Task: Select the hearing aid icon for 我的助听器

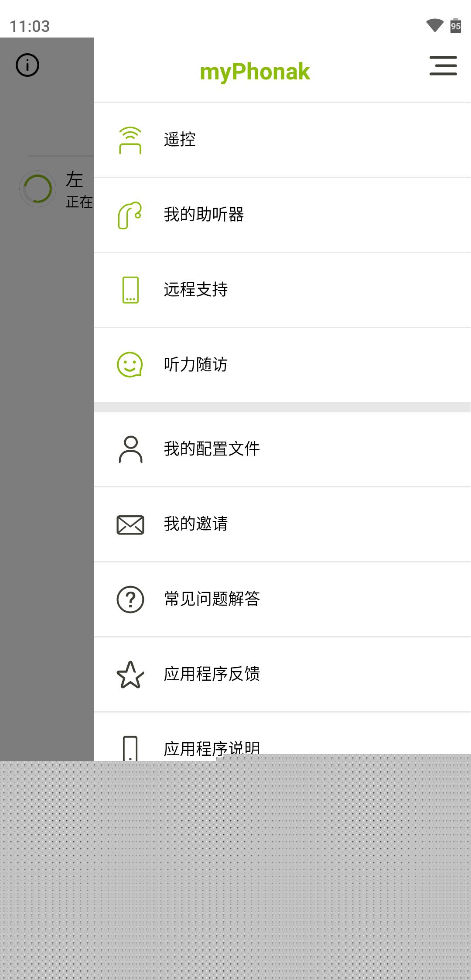Action: [130, 214]
